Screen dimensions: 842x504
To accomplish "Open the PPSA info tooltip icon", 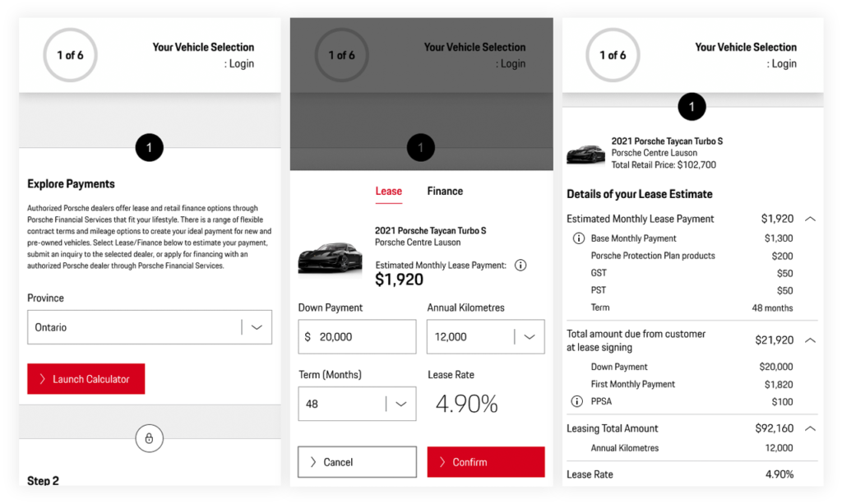I will pyautogui.click(x=578, y=402).
